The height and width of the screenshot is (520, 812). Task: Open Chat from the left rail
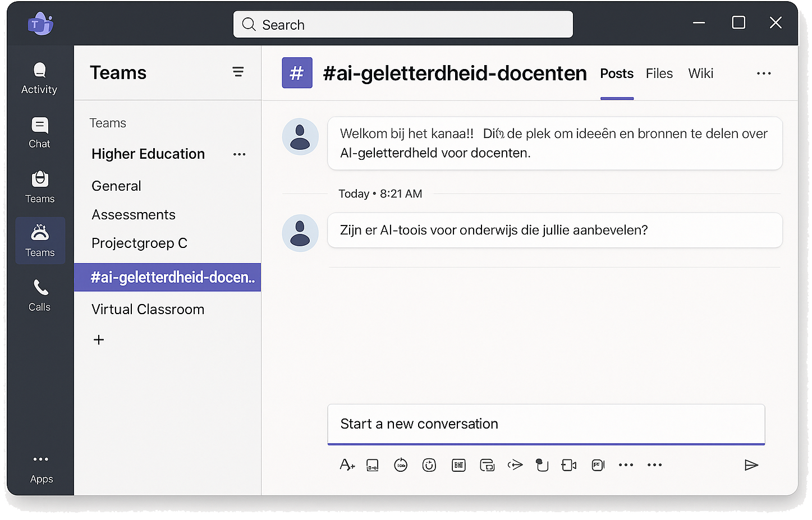tap(39, 132)
